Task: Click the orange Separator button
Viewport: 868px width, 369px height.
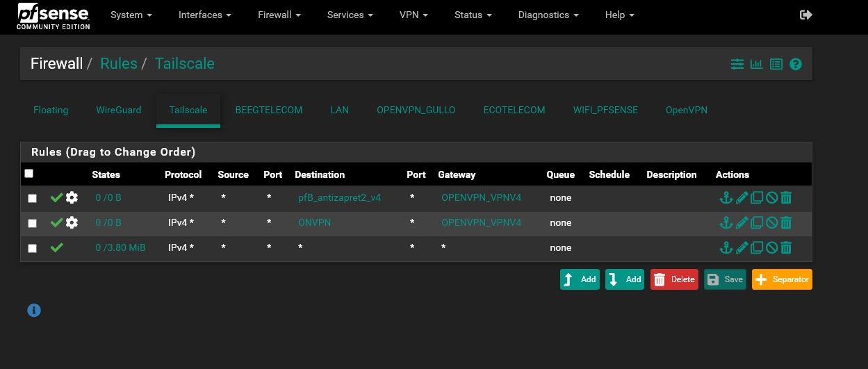Action: click(782, 279)
